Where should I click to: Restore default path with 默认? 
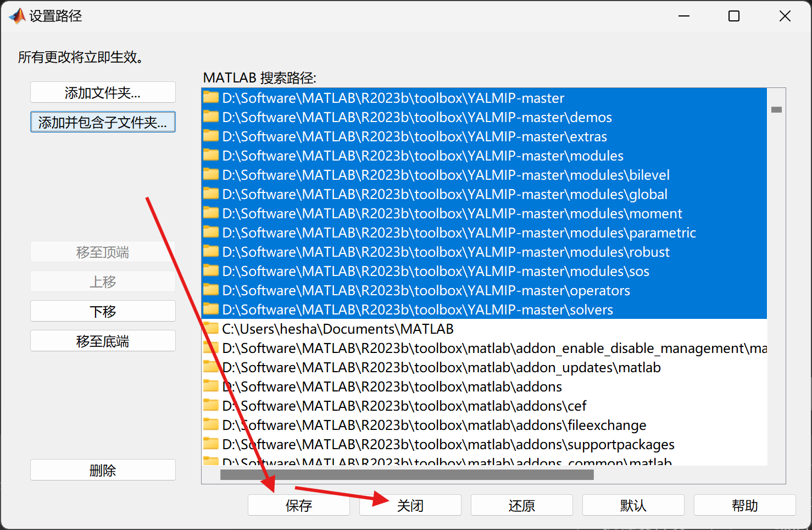tap(633, 505)
